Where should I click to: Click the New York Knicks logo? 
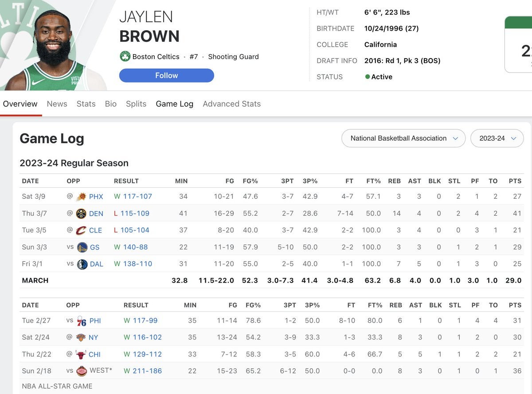81,338
